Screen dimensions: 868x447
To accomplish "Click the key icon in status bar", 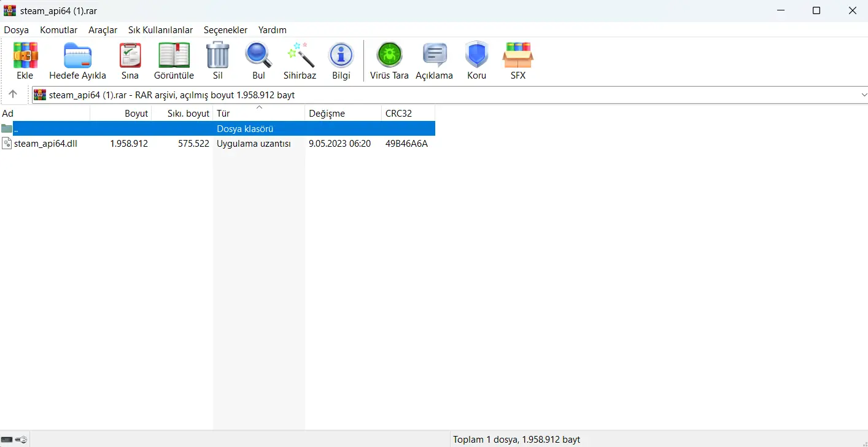I will point(21,440).
